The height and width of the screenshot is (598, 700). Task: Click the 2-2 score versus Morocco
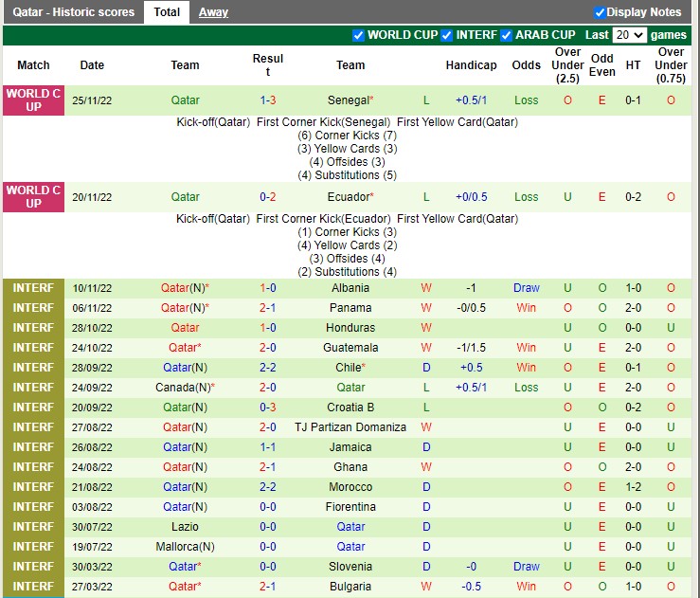[268, 487]
